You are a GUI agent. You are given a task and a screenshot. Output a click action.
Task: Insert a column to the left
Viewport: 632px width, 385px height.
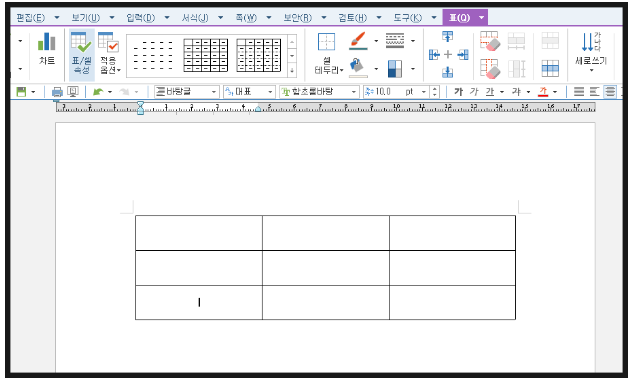(434, 54)
